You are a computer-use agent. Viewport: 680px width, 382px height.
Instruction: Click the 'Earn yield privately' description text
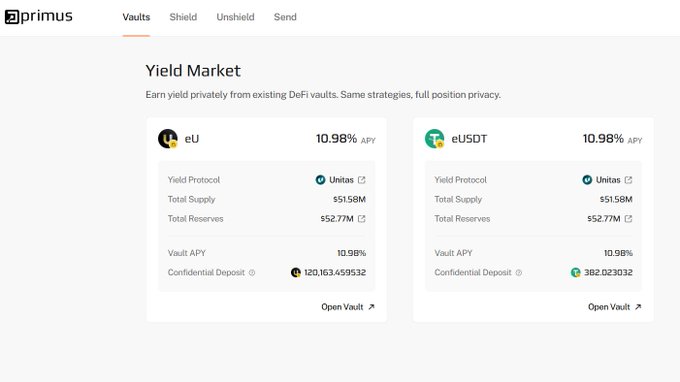(323, 95)
